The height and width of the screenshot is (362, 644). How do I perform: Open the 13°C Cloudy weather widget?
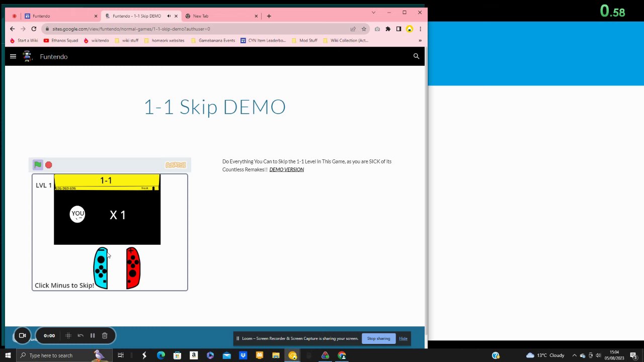click(x=545, y=355)
